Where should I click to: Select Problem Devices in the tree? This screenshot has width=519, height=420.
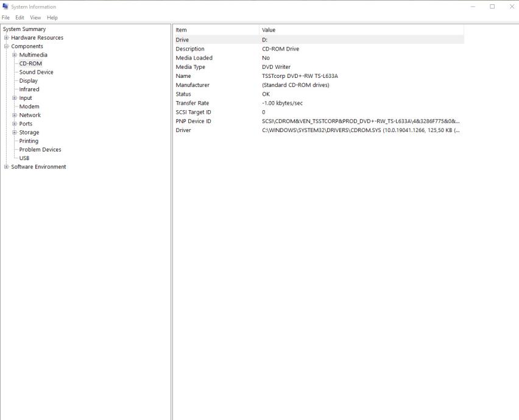pos(40,150)
